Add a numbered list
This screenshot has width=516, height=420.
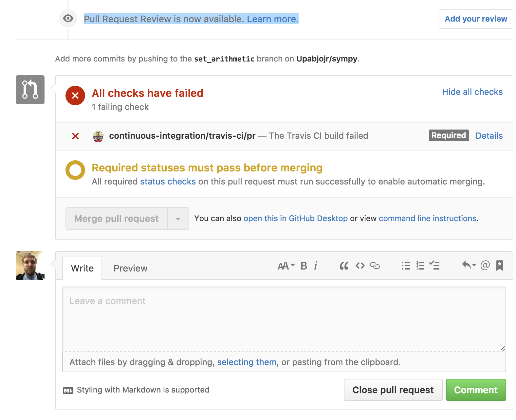420,266
